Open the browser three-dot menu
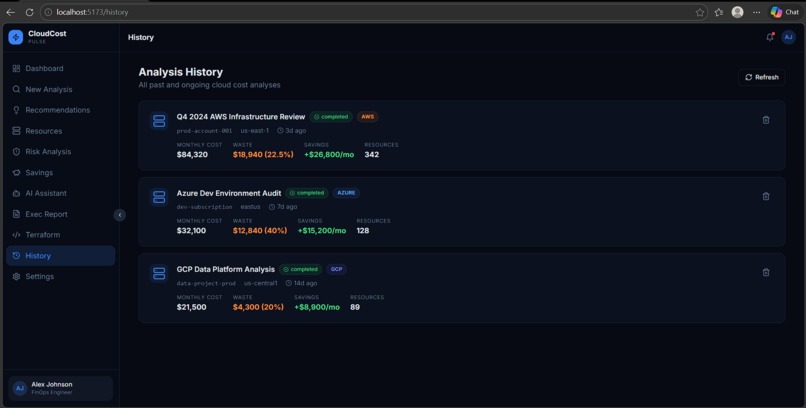Image resolution: width=806 pixels, height=408 pixels. [x=756, y=12]
